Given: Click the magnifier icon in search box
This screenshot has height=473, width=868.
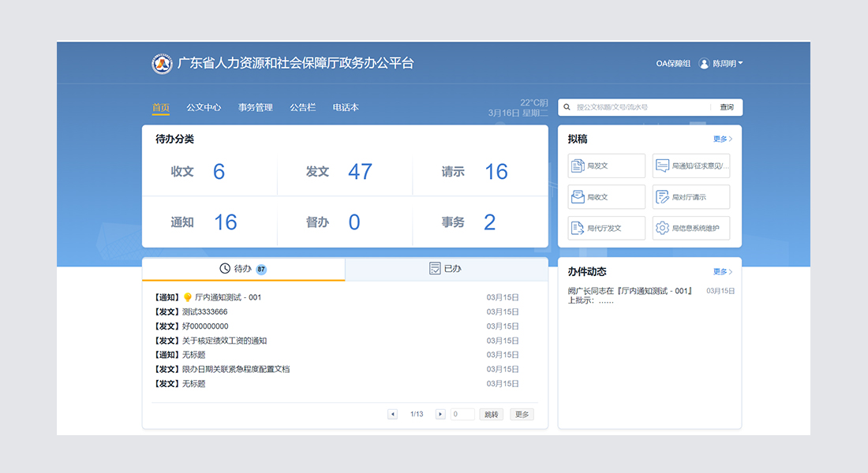Looking at the screenshot, I should 567,107.
